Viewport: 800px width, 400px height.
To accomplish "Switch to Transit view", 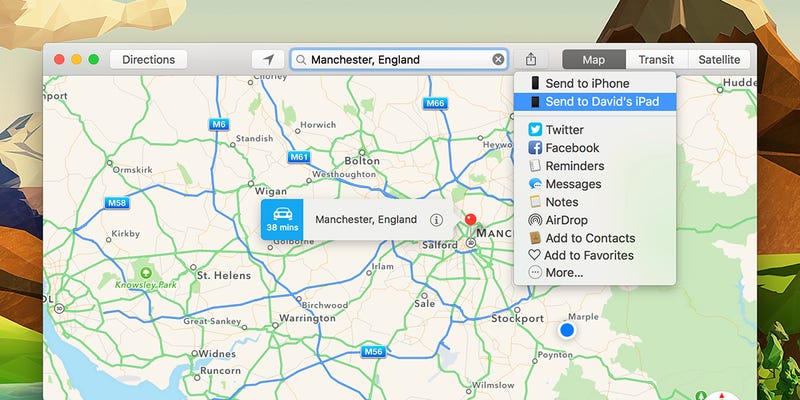I will pyautogui.click(x=656, y=60).
